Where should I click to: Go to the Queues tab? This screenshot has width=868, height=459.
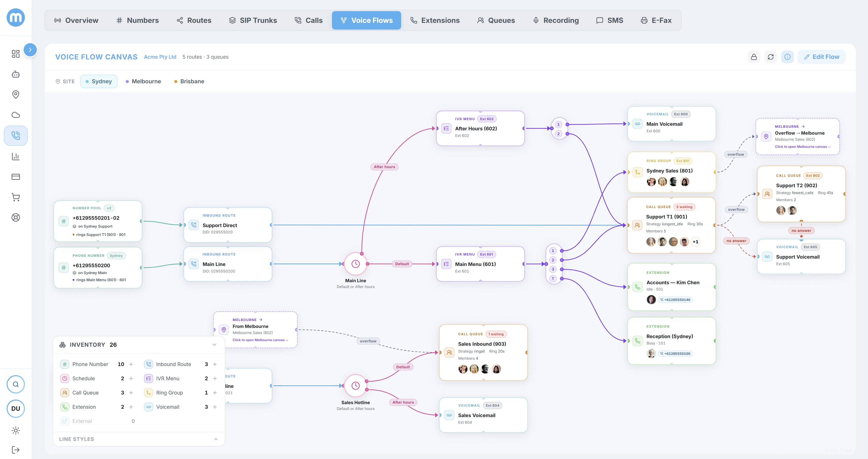[496, 20]
